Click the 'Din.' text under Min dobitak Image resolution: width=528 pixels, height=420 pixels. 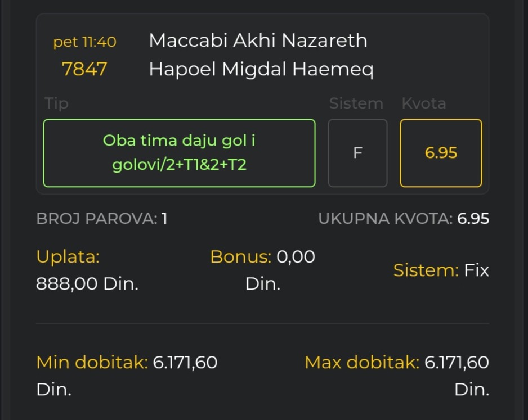point(54,390)
